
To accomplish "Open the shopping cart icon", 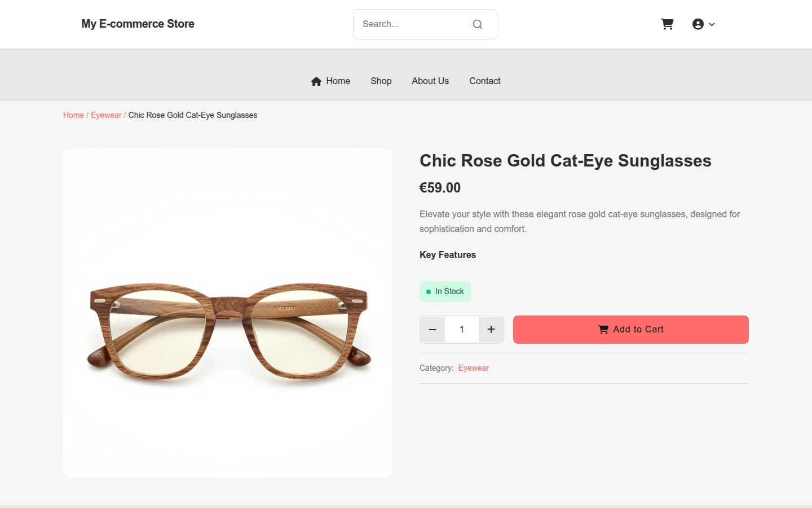I will [667, 24].
